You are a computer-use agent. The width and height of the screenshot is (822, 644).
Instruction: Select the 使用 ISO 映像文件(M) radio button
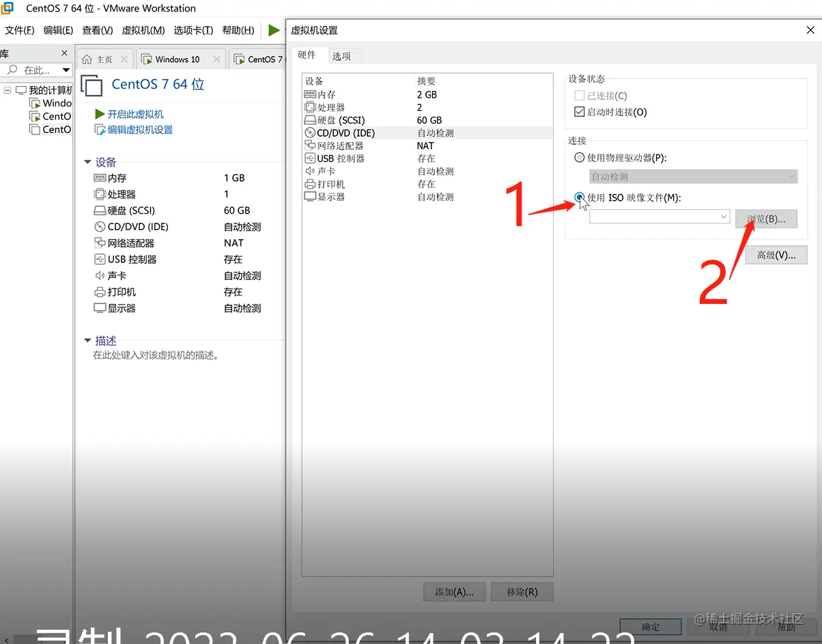point(579,197)
